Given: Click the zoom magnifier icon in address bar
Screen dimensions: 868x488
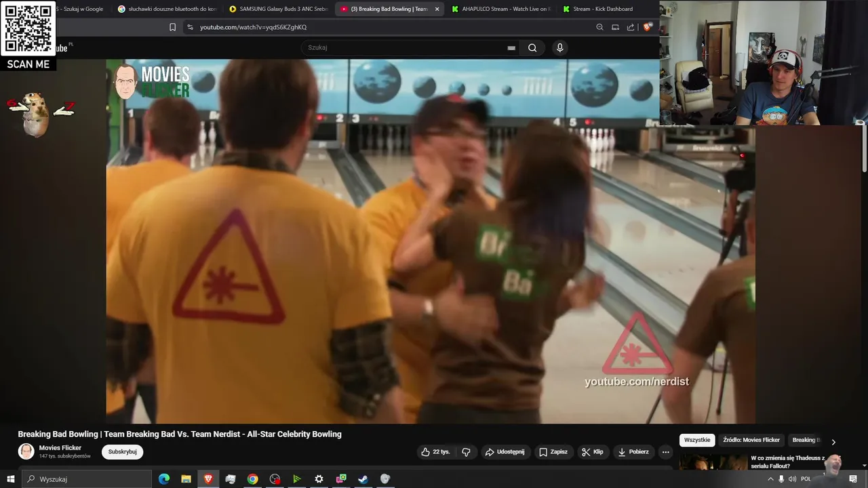Looking at the screenshot, I should 599,27.
